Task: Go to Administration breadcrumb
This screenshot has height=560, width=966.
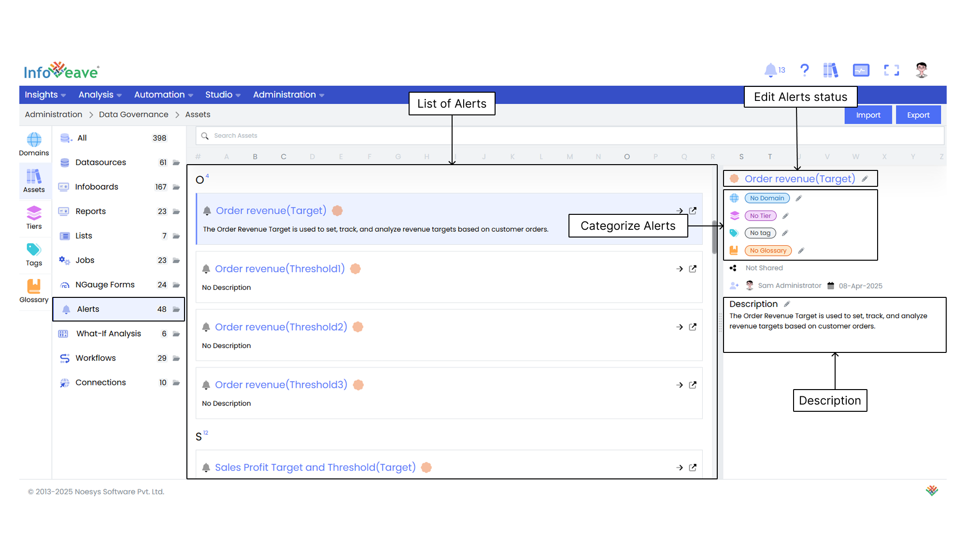Action: [53, 114]
